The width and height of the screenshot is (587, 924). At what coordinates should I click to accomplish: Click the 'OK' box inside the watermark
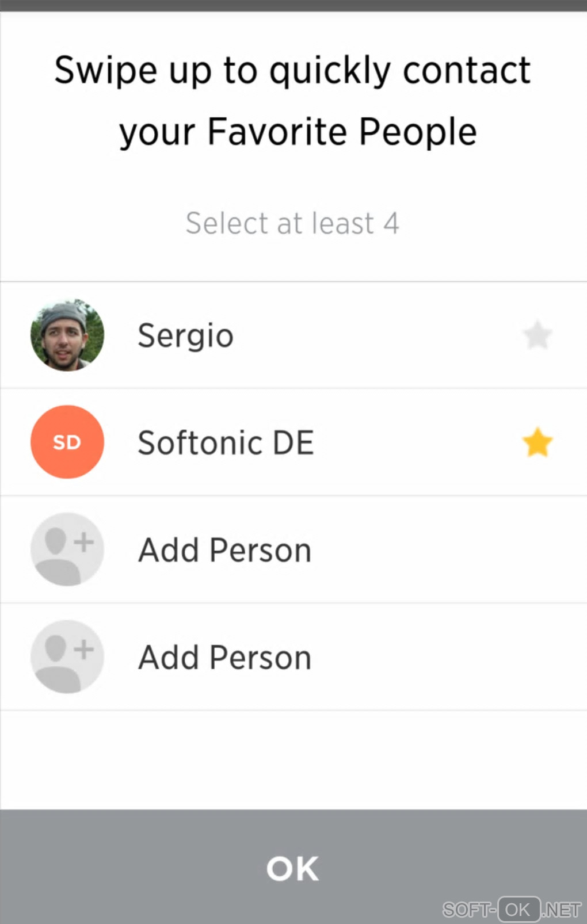[x=519, y=909]
